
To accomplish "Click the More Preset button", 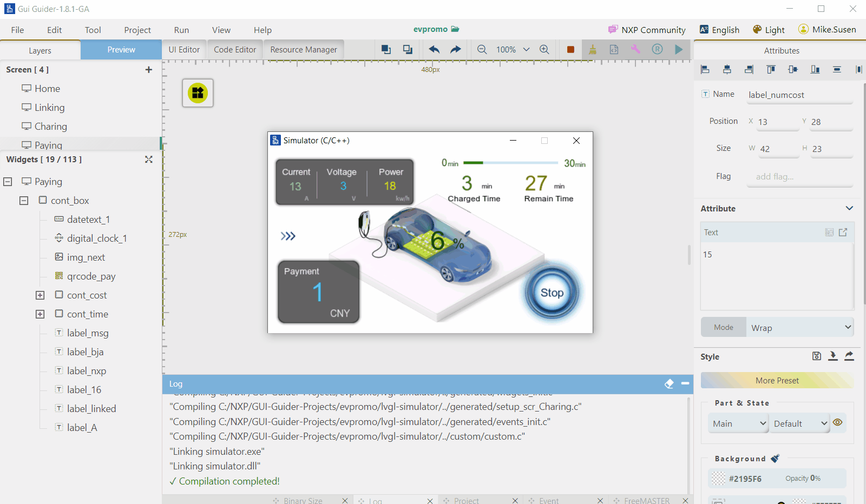I will click(777, 380).
